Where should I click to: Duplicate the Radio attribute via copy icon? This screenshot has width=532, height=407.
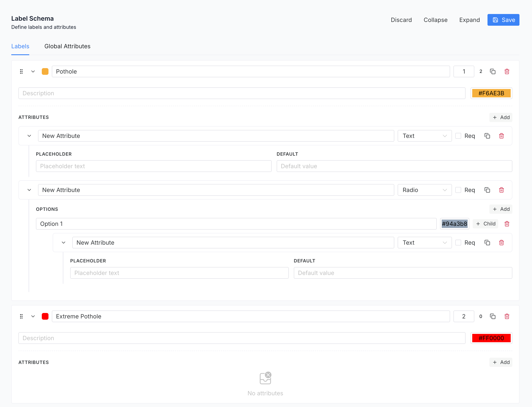pos(487,190)
